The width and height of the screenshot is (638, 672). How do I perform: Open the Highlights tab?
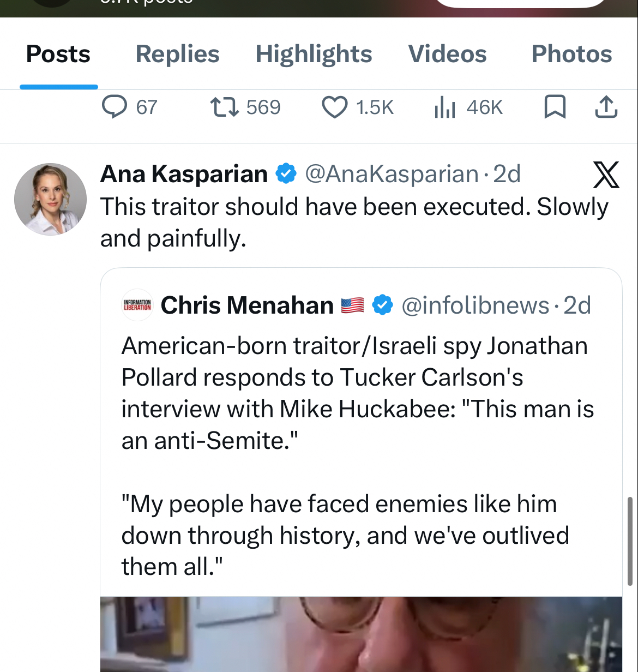pyautogui.click(x=314, y=54)
